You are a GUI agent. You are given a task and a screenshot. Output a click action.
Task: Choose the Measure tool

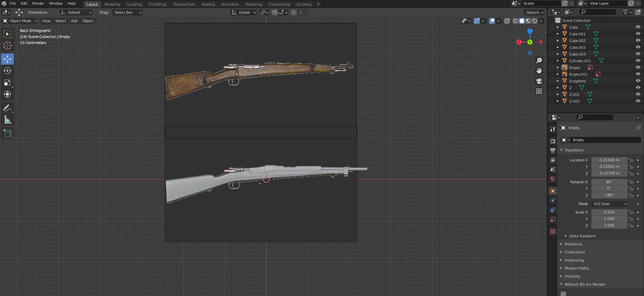point(7,120)
